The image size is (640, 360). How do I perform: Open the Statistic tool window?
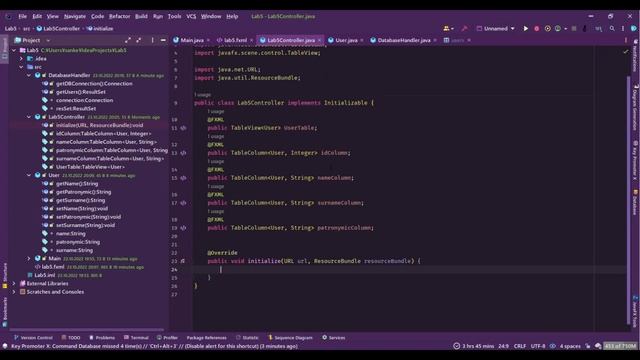(247, 338)
